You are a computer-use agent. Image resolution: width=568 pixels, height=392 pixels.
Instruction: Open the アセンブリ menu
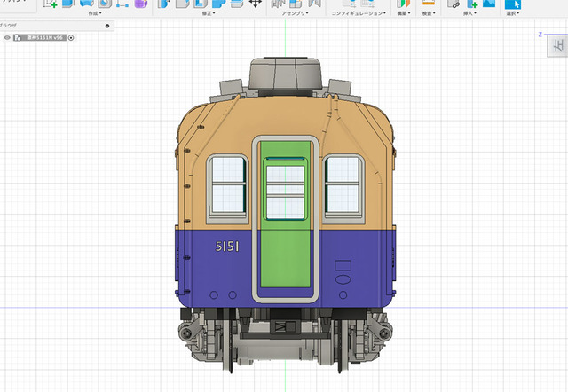pos(296,13)
